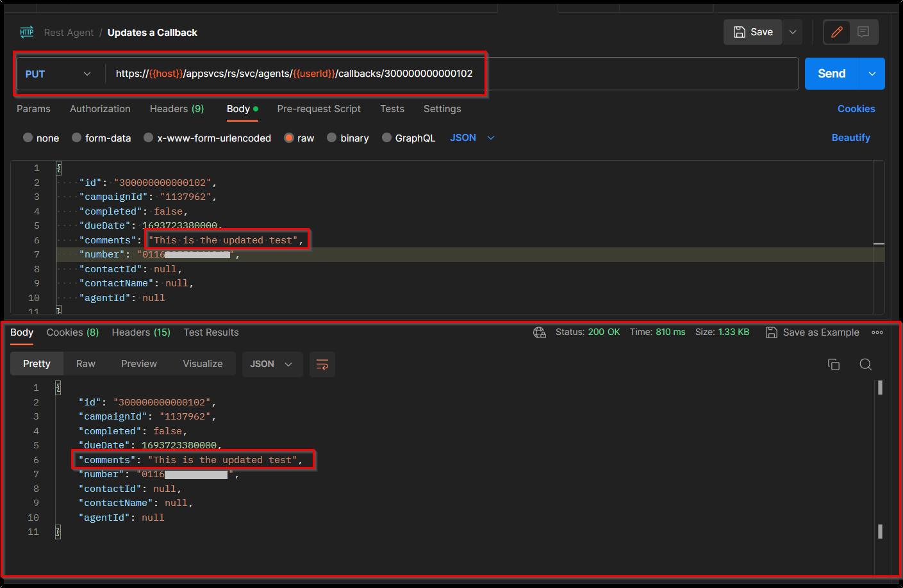
Task: Click the Save floppy disk icon
Action: pos(740,32)
